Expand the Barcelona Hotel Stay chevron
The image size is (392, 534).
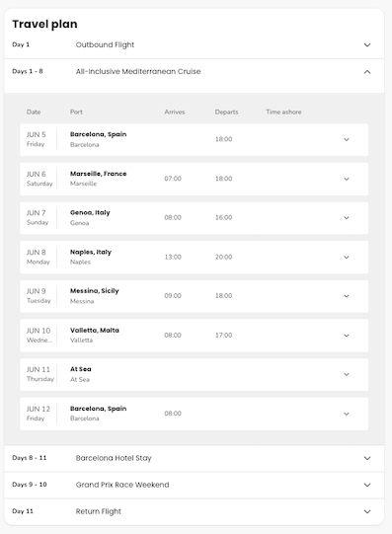pyautogui.click(x=367, y=458)
